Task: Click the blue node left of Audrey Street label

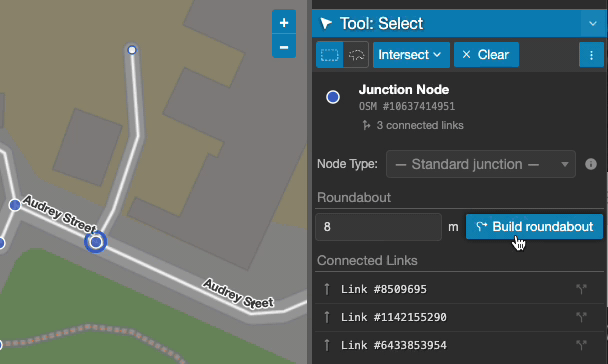Action: [x=15, y=205]
